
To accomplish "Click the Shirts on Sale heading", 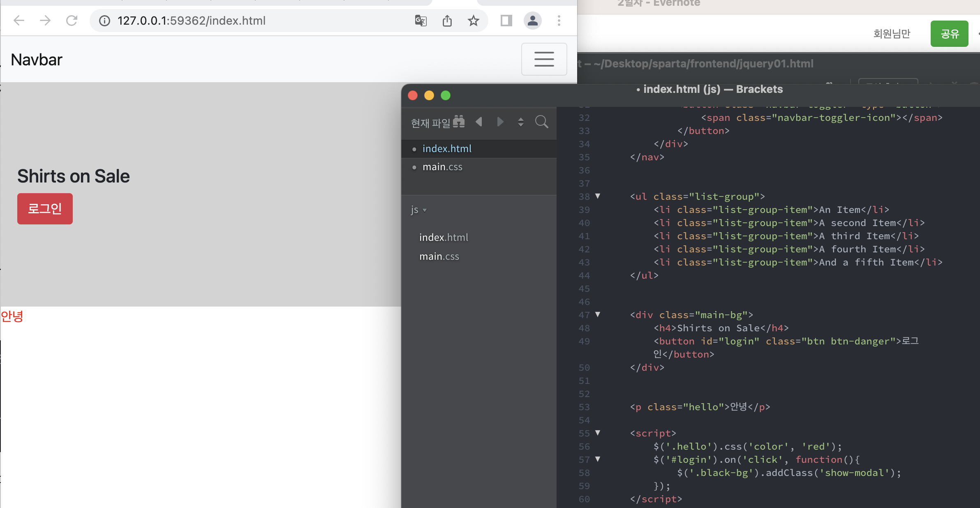I will 74,176.
